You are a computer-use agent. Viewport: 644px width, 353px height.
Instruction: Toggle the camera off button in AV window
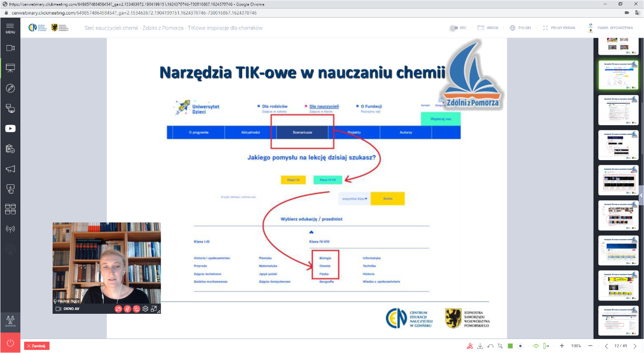(x=119, y=309)
